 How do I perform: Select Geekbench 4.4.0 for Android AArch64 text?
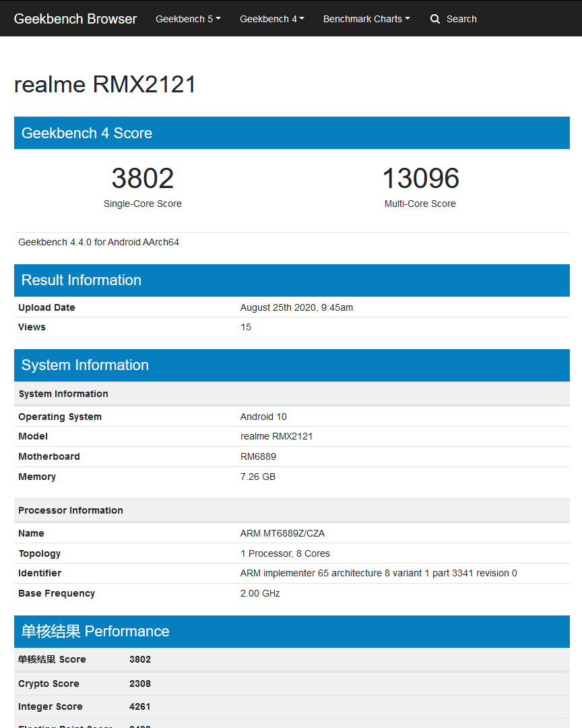coord(98,243)
